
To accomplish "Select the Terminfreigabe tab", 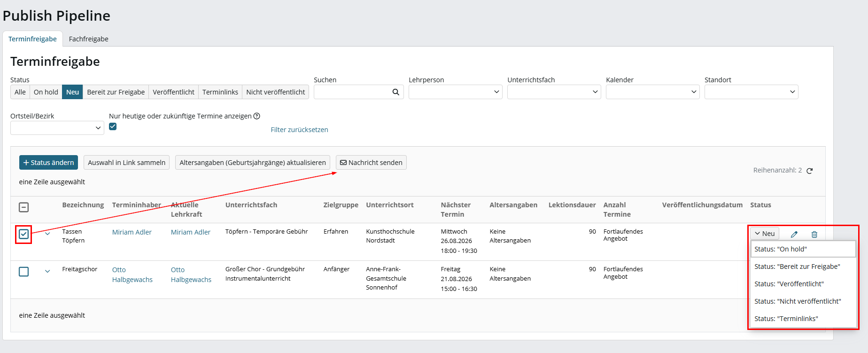I will pos(32,39).
